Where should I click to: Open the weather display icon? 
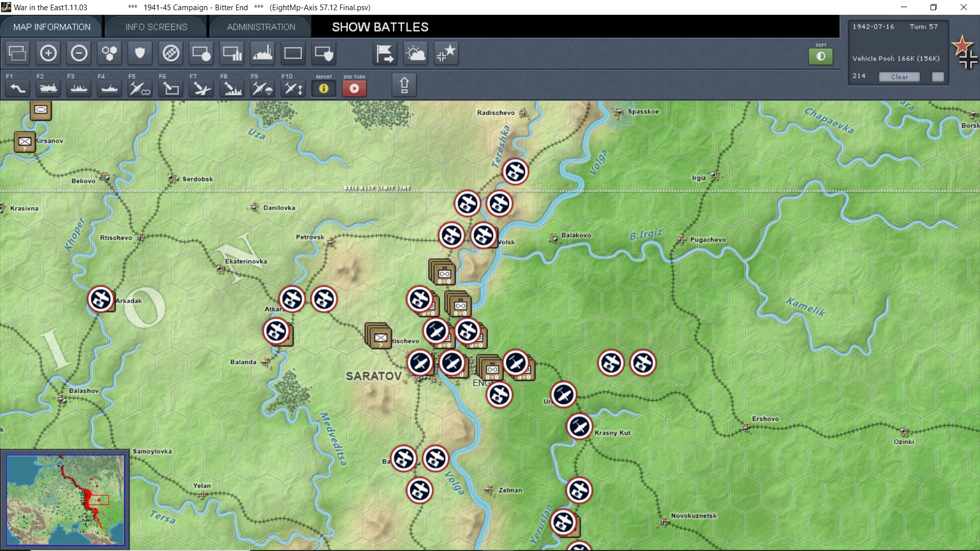(415, 53)
